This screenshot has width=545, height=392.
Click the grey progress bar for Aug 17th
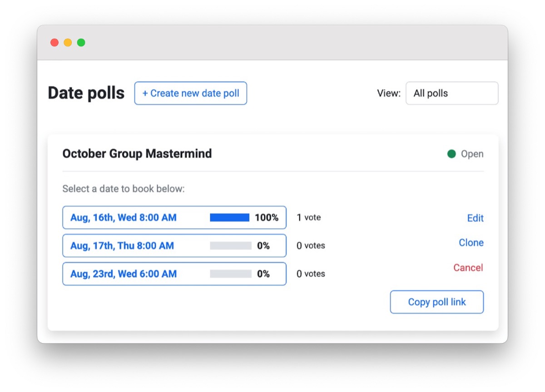(x=230, y=246)
